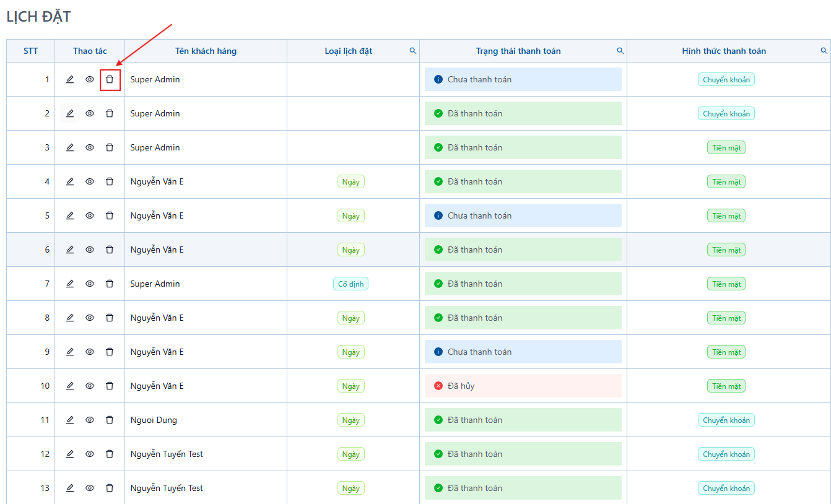Click pencil icon in row 4
The height and width of the screenshot is (504, 831).
click(70, 181)
